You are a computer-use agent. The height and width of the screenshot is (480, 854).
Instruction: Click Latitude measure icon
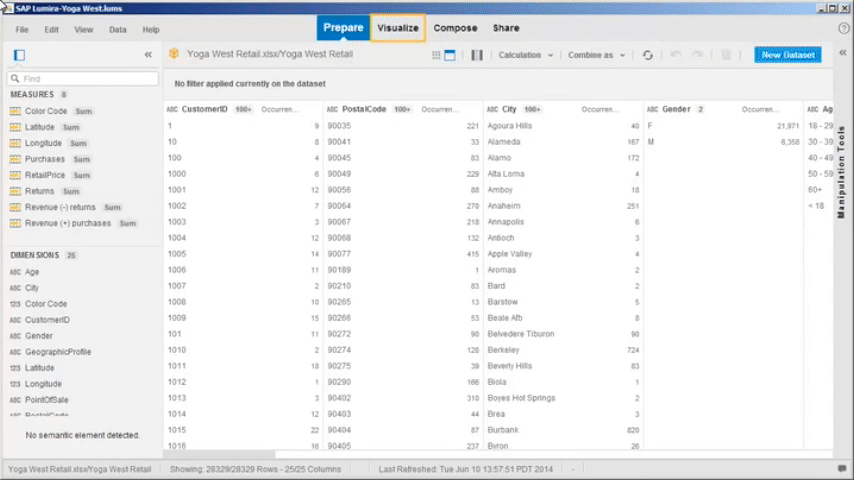click(15, 127)
